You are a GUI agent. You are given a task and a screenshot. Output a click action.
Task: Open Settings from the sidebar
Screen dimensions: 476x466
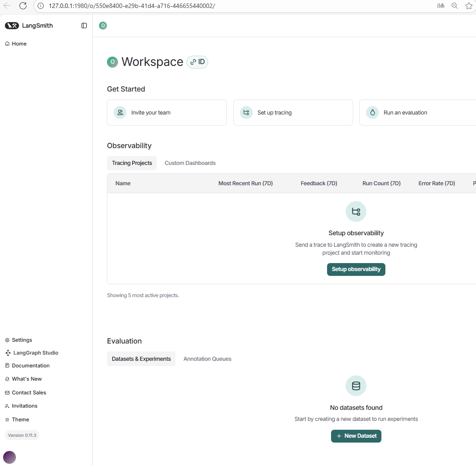click(22, 340)
